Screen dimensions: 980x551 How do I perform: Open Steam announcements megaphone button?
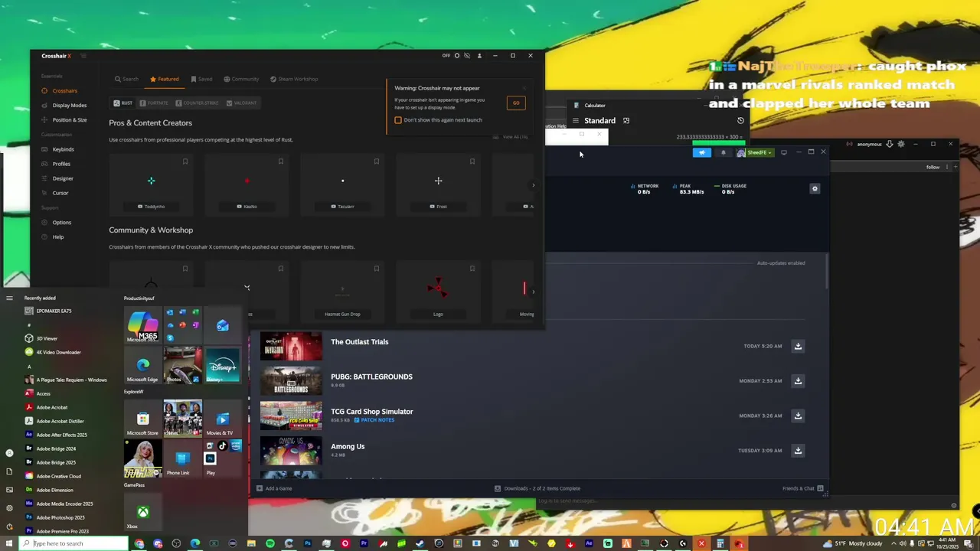click(702, 152)
